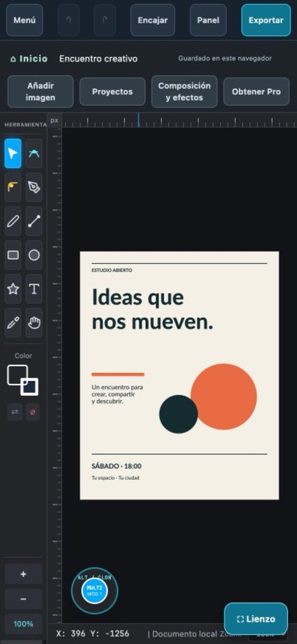Viewport: 297px width, 644px height.
Task: Zoom out with the minus button
Action: pyautogui.click(x=24, y=599)
